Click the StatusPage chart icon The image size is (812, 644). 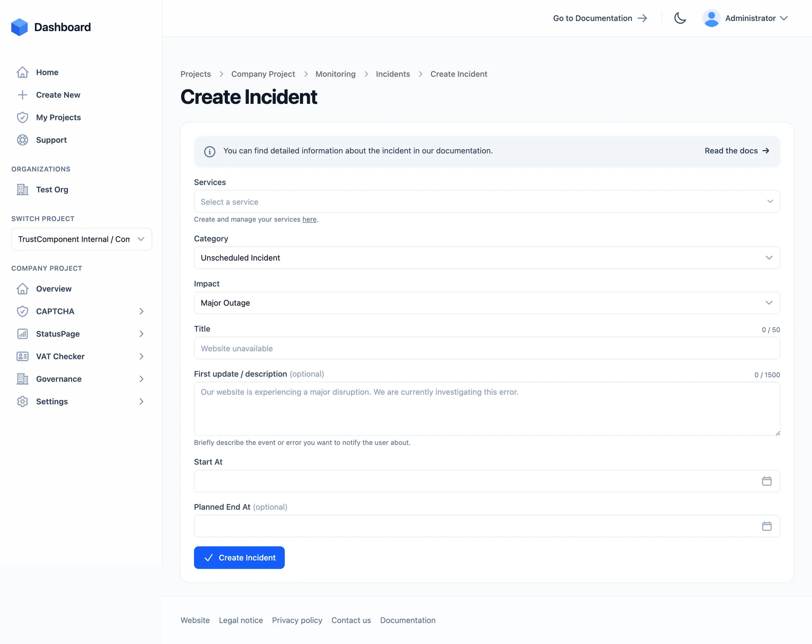click(23, 334)
